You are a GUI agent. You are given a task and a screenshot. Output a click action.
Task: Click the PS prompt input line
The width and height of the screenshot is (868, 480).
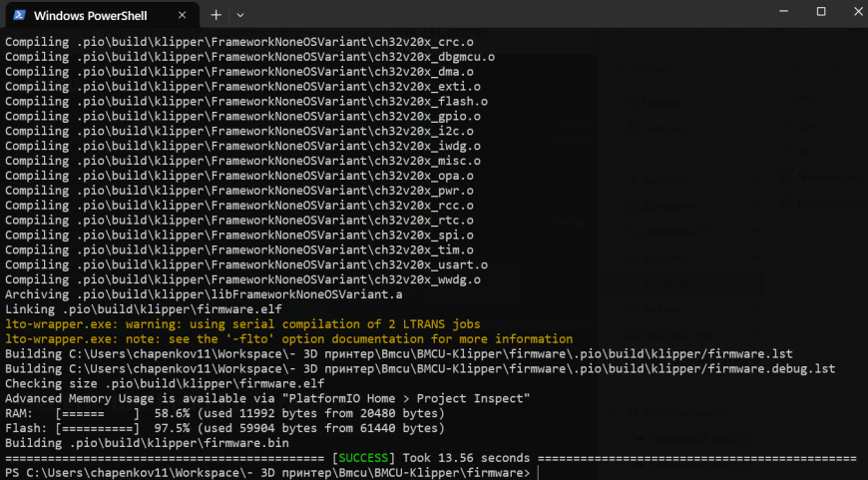(x=271, y=473)
